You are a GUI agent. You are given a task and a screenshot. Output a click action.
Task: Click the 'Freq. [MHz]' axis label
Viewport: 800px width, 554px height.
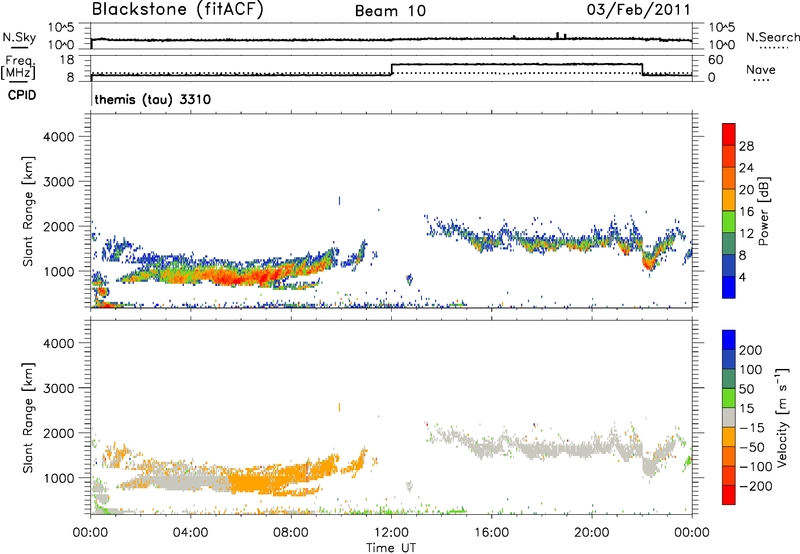[19, 68]
